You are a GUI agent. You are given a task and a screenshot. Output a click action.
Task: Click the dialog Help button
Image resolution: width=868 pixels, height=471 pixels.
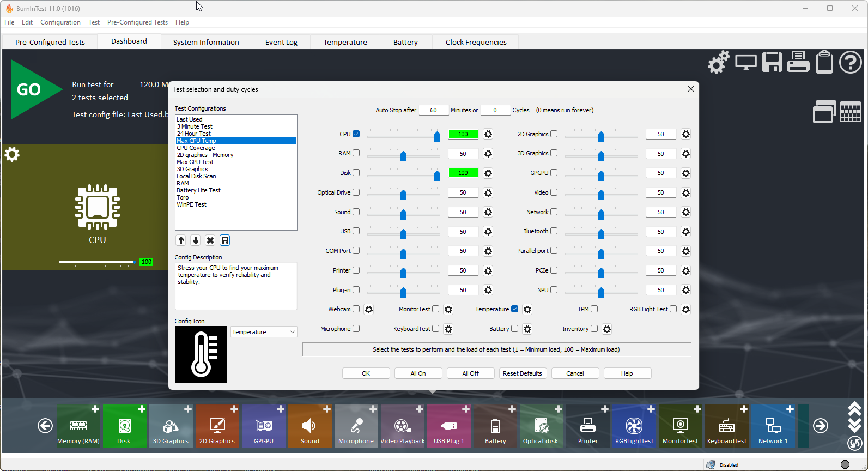(x=628, y=373)
